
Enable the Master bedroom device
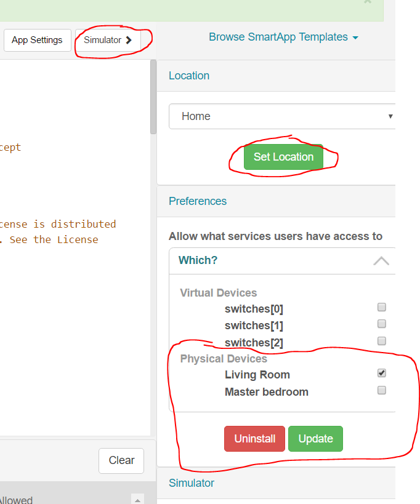[382, 390]
